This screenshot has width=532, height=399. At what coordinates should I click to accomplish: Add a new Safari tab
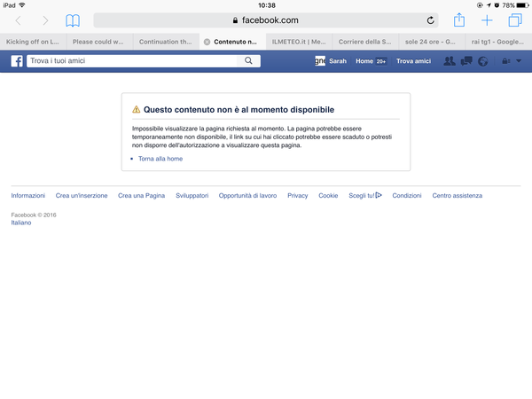[x=487, y=20]
